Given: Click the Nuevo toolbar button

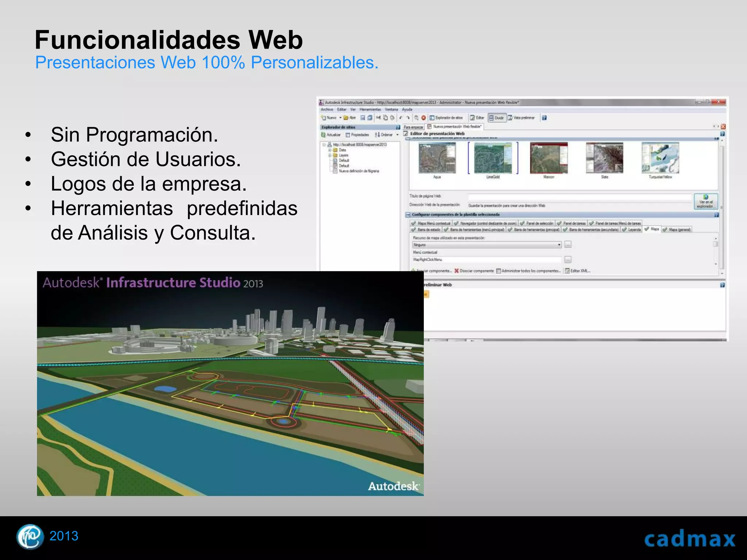Looking at the screenshot, I should [329, 118].
